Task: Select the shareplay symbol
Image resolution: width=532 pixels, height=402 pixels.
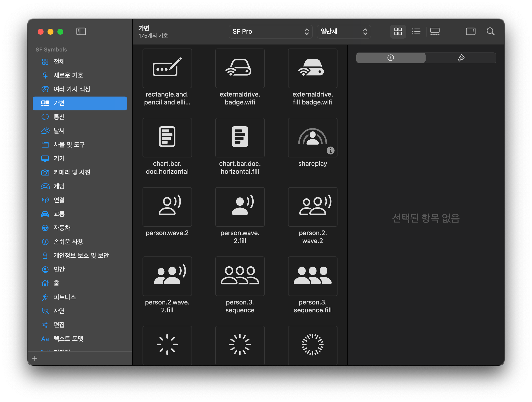Action: pos(313,138)
